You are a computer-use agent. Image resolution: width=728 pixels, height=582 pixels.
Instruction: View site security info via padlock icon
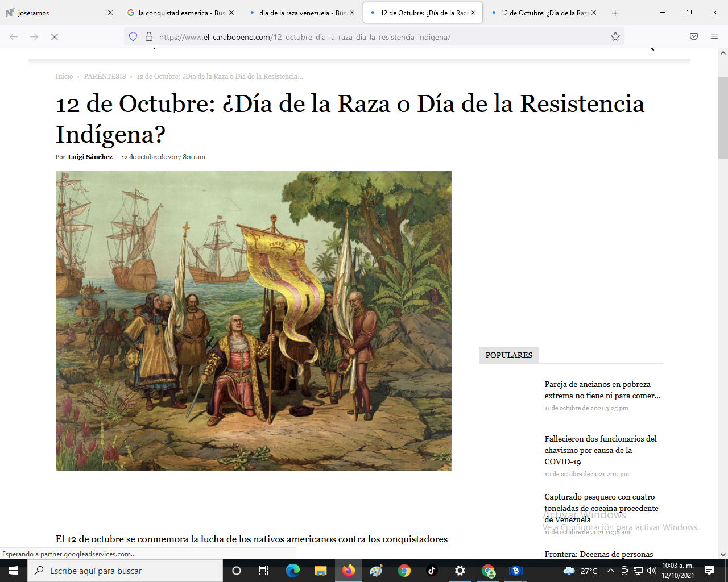(x=149, y=37)
